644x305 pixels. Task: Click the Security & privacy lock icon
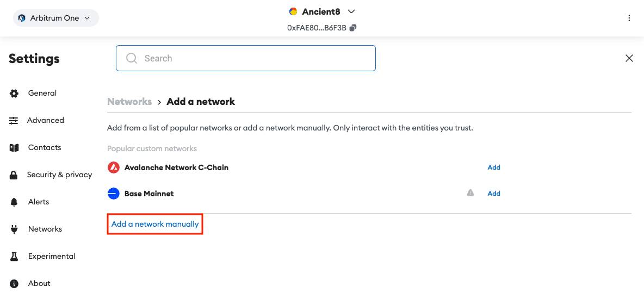(14, 175)
